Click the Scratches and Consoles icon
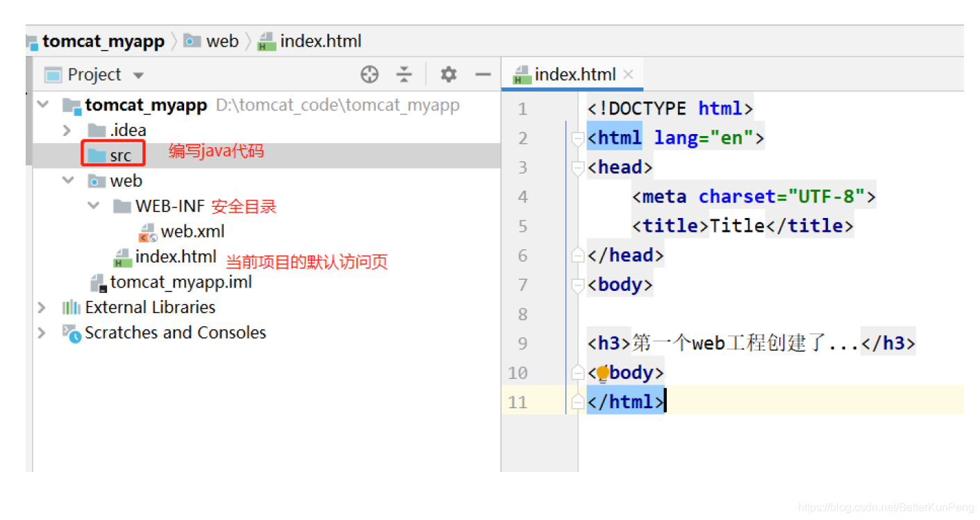 72,333
